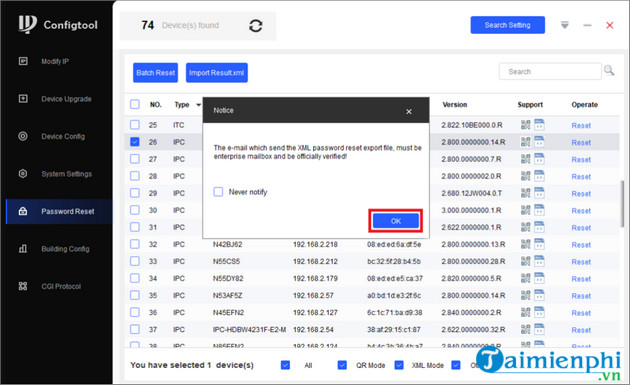Open the Modify IP section
The height and width of the screenshot is (385, 630).
tap(55, 61)
